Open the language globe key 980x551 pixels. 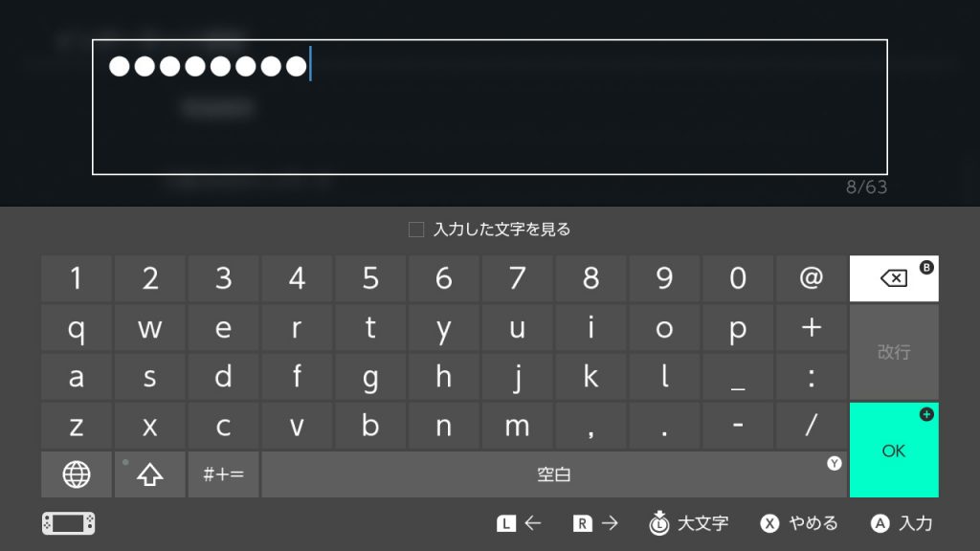pos(77,474)
